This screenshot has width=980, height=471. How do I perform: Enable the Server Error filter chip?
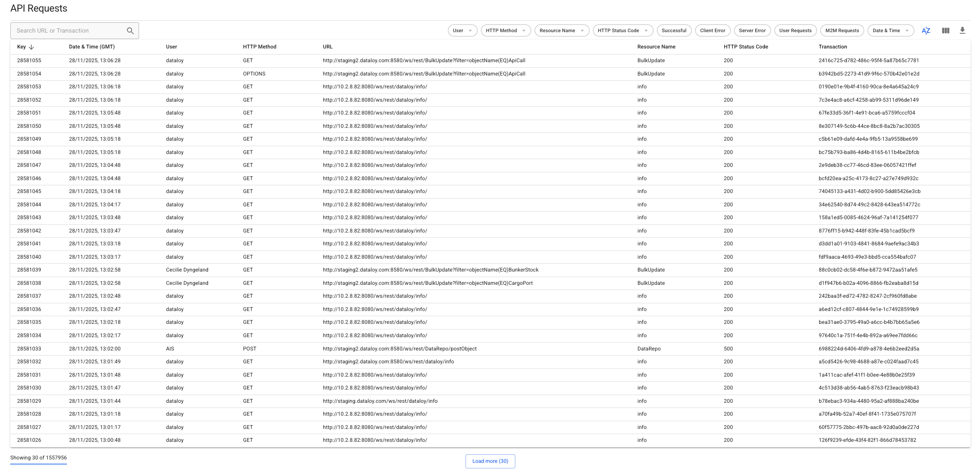pos(752,31)
